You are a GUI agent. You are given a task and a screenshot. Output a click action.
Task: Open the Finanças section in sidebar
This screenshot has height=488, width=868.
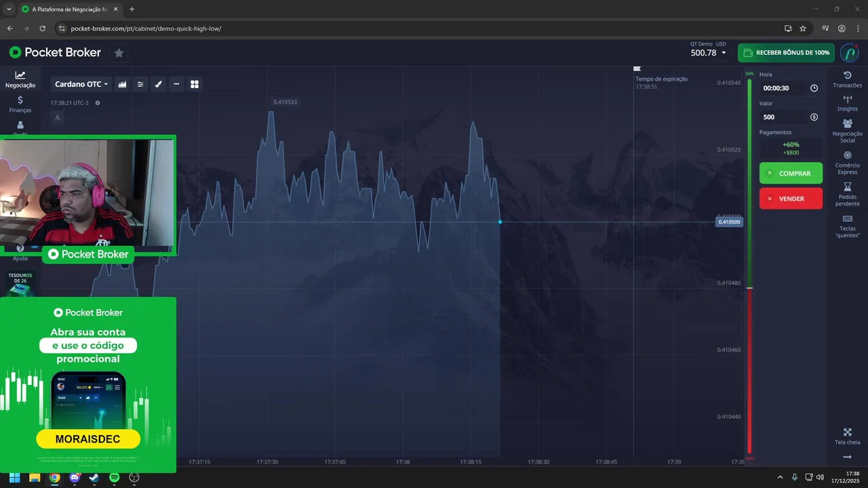[20, 104]
